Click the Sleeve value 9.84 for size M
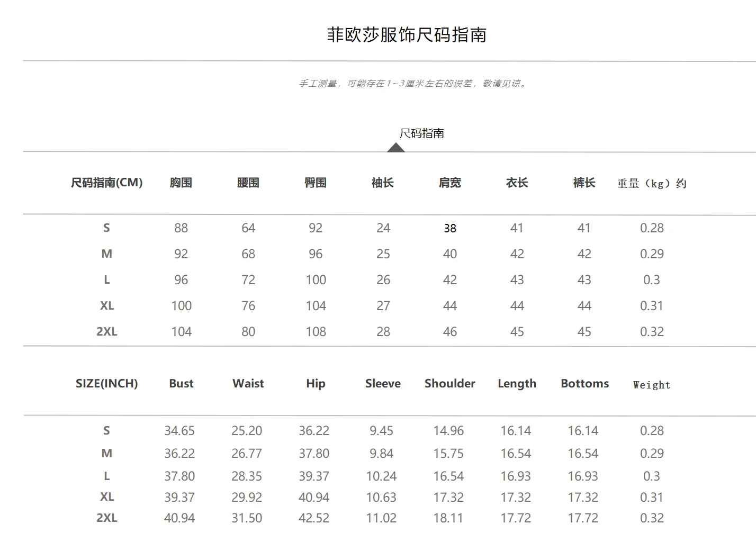Viewport: 756px width, 551px height. pyautogui.click(x=381, y=454)
